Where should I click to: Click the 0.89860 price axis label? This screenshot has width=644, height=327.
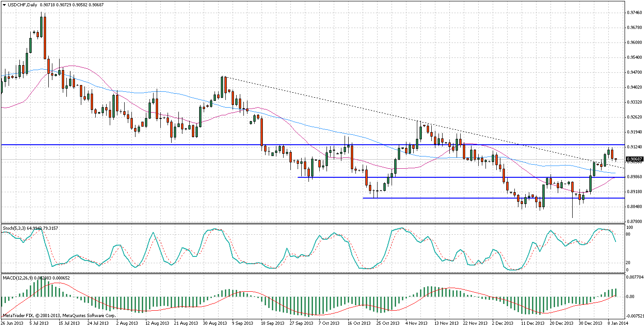pyautogui.click(x=635, y=177)
